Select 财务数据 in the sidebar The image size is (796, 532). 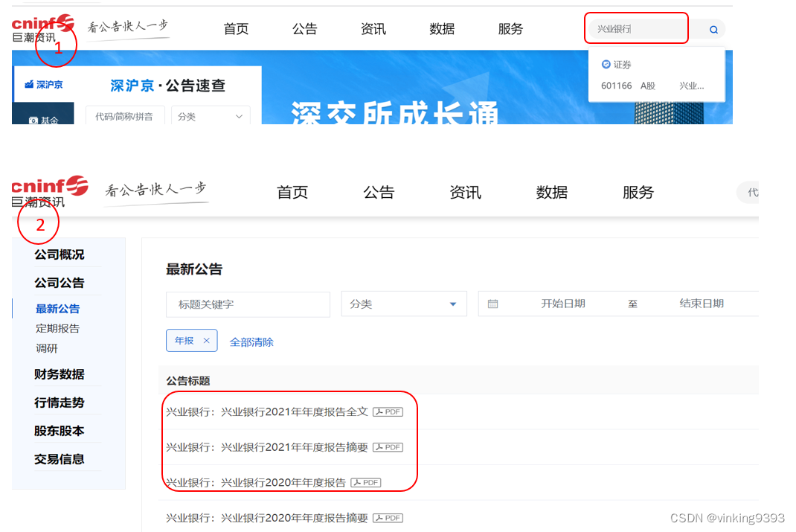[60, 374]
